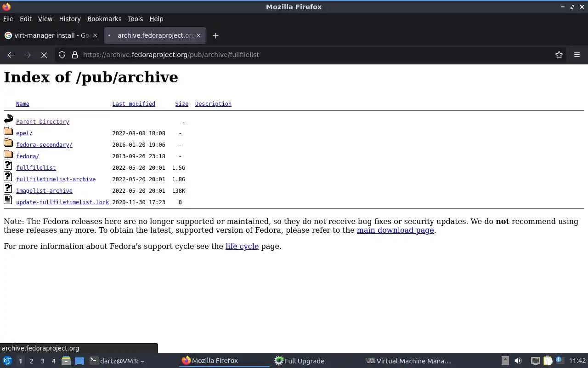The width and height of the screenshot is (588, 368).
Task: Open the fedora-secondary/ directory link
Action: tap(44, 145)
